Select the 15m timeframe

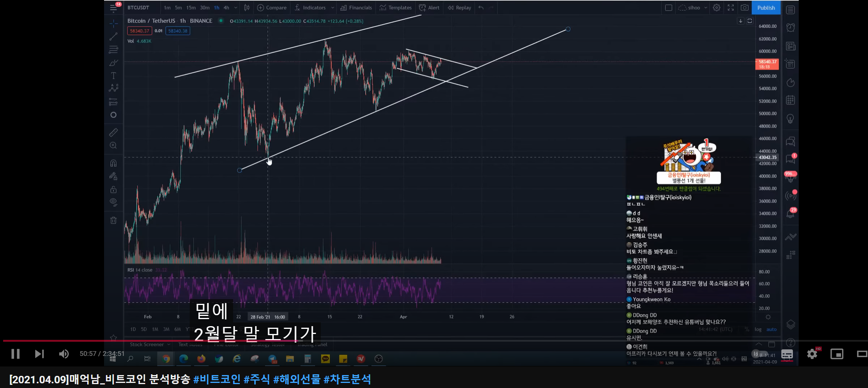click(191, 7)
